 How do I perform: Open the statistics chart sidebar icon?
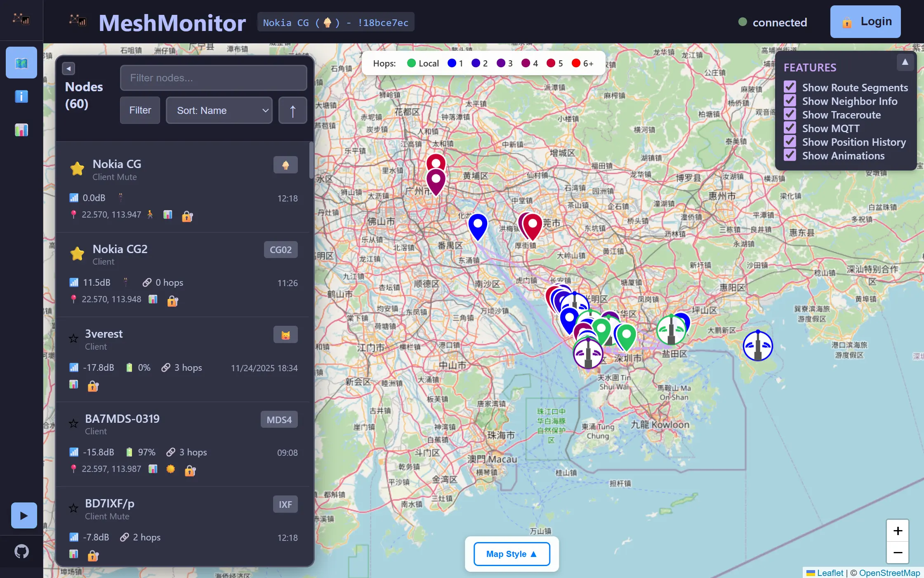21,130
